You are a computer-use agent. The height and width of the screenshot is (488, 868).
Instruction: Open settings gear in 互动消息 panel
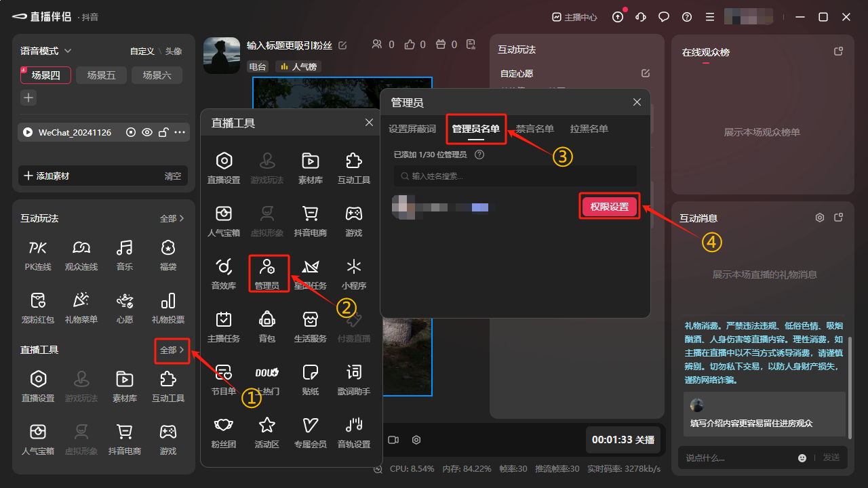tap(820, 218)
